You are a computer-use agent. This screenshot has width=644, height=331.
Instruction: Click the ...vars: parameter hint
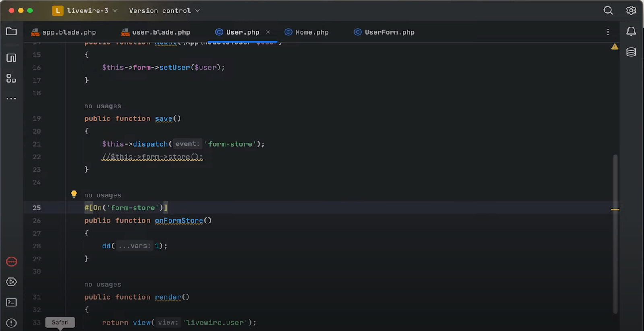pyautogui.click(x=134, y=246)
